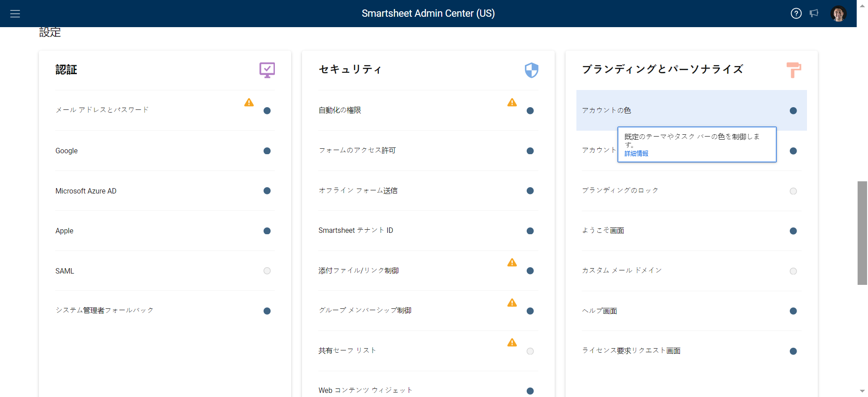Click status dot for Microsoft Azure AD

pyautogui.click(x=267, y=191)
